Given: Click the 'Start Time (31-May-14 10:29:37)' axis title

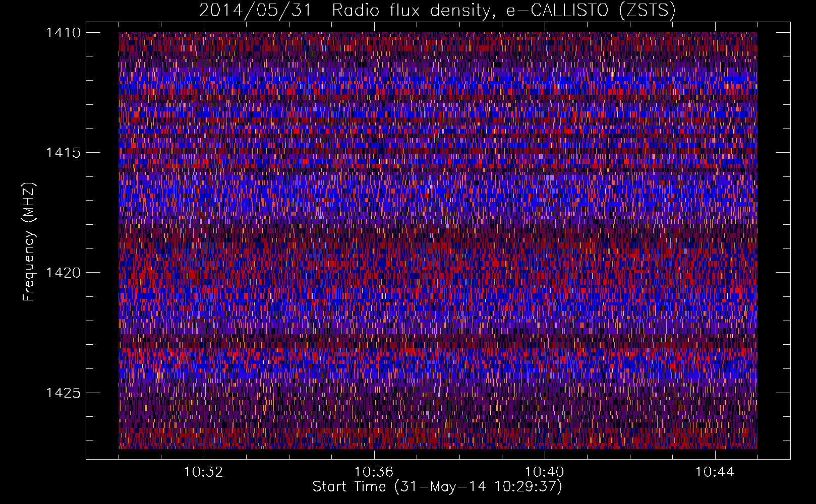Looking at the screenshot, I should click(437, 487).
